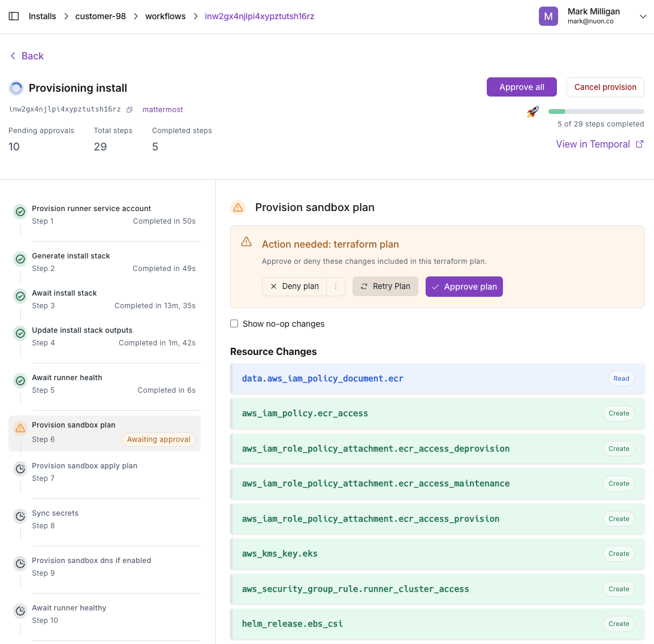Enable the Show no-op changes checkbox
Viewport: 654px width, 644px height.
[x=234, y=324]
